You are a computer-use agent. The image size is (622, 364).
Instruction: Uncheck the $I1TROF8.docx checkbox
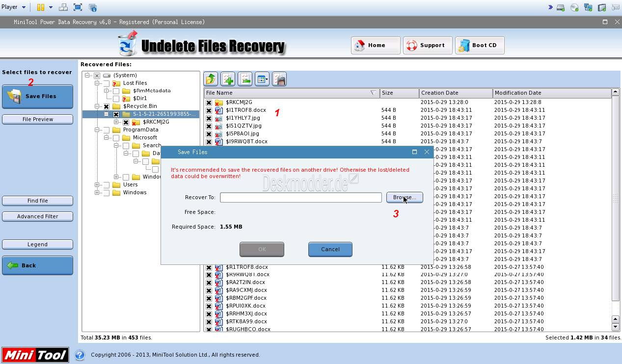pos(209,110)
